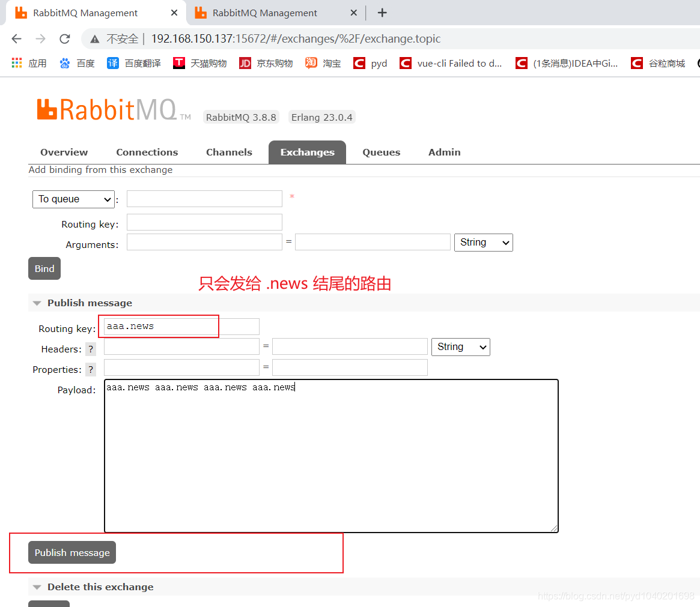
Task: Close the first RabbitMQ Management tab
Action: click(x=174, y=13)
